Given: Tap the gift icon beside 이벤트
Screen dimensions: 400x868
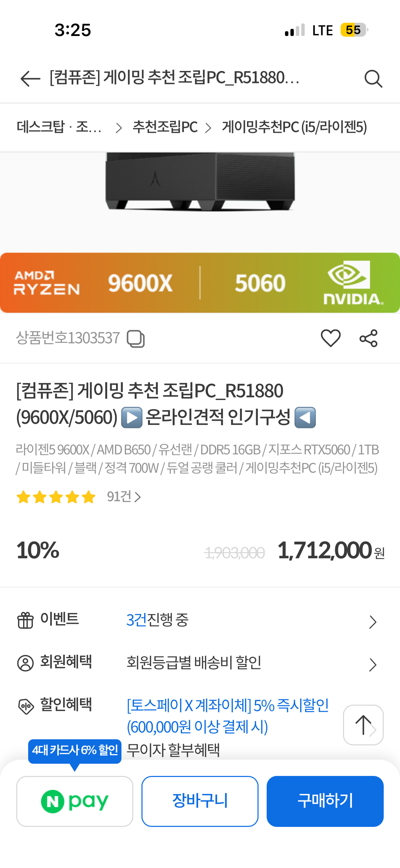Looking at the screenshot, I should coord(25,620).
